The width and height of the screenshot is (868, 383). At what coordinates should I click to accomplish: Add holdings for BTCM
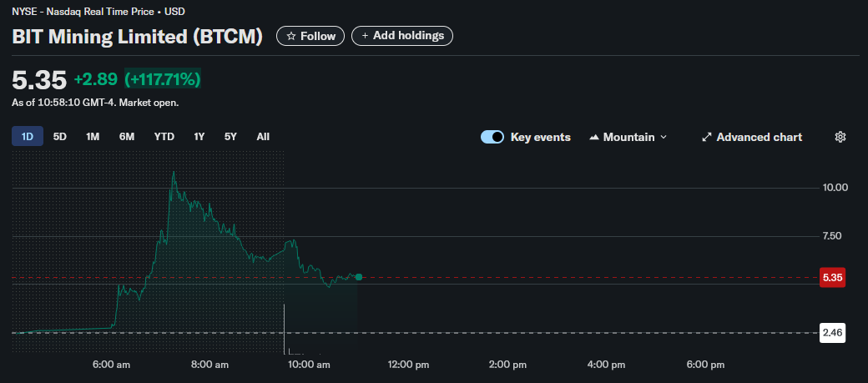click(402, 36)
